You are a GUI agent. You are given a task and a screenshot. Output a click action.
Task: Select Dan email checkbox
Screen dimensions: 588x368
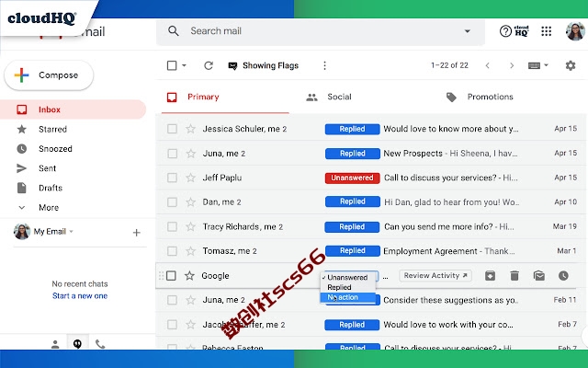pyautogui.click(x=172, y=202)
